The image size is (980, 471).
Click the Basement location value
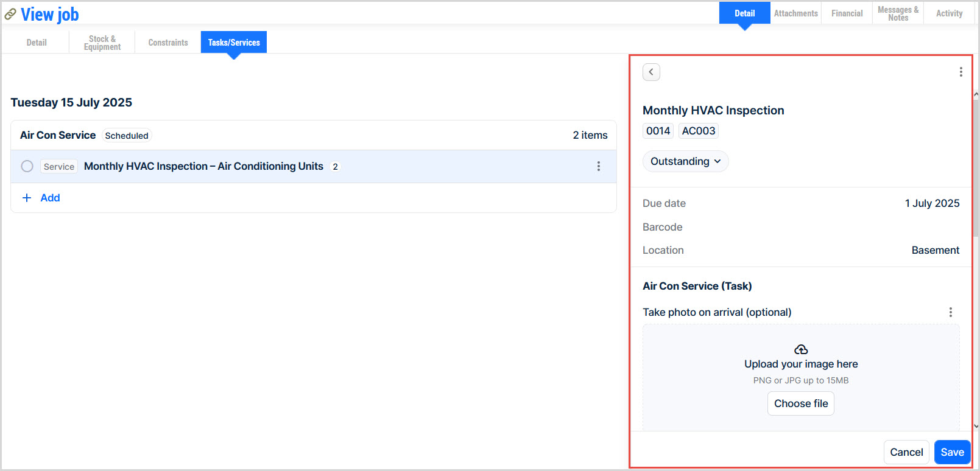pos(936,250)
